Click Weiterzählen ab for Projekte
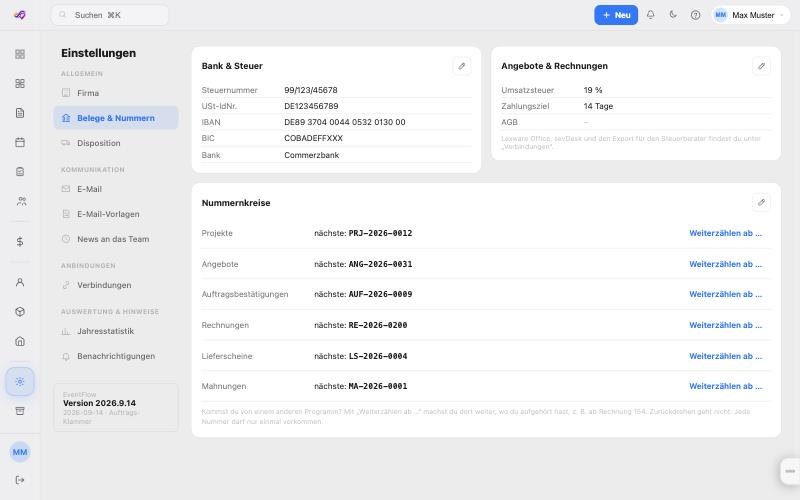The width and height of the screenshot is (800, 500). [x=725, y=233]
